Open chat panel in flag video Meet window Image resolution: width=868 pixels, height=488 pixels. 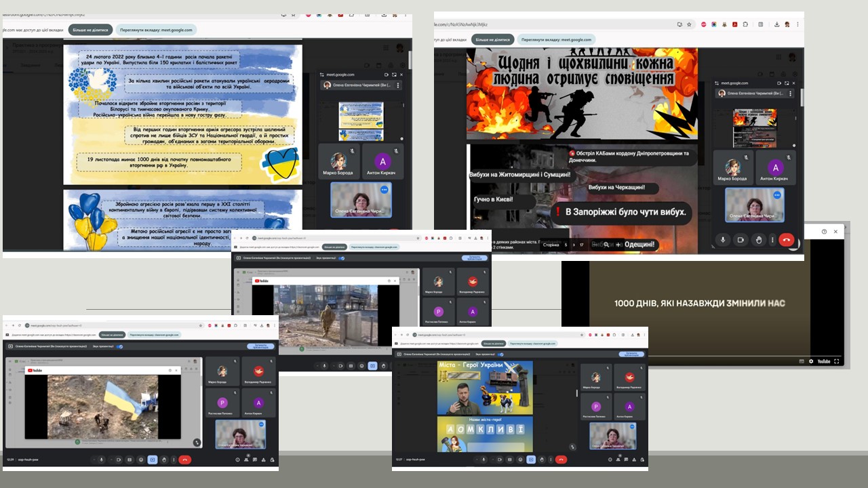click(255, 460)
